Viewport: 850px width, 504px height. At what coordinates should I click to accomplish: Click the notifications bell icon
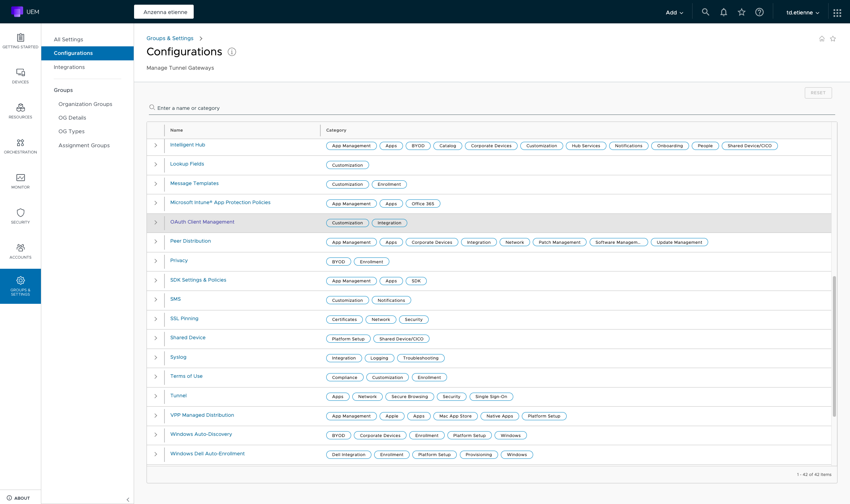click(x=723, y=12)
